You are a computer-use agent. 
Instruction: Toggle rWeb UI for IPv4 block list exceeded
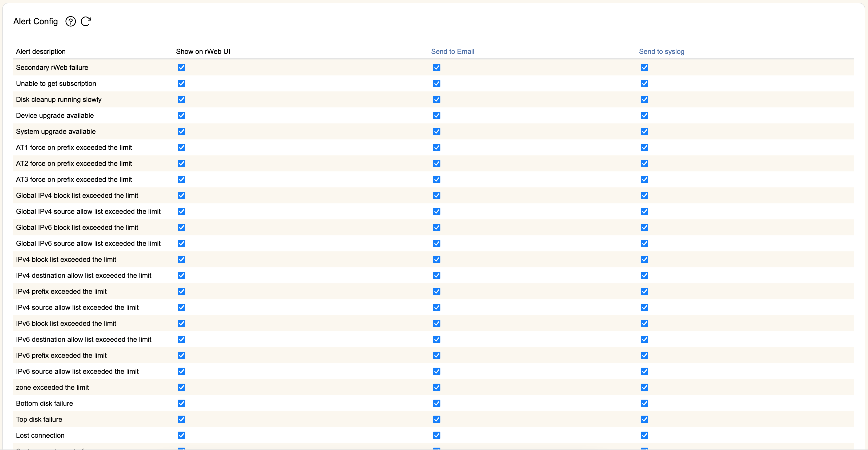point(181,259)
